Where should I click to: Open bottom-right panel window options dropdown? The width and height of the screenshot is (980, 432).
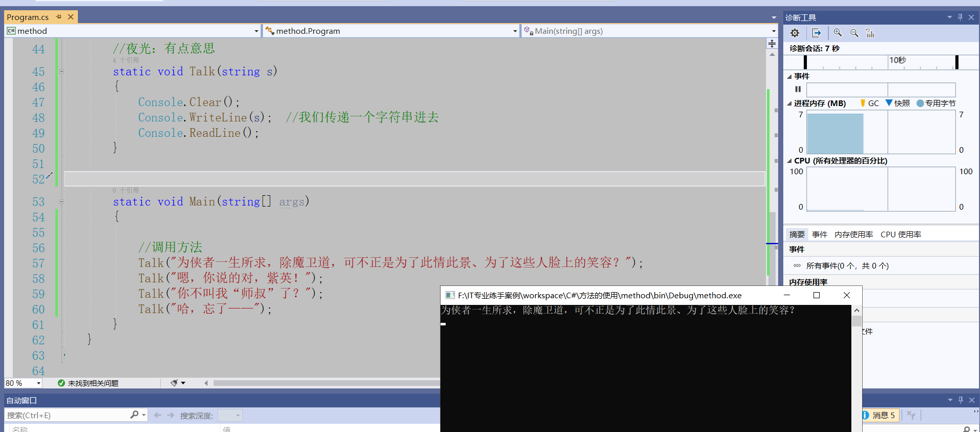pos(950,400)
